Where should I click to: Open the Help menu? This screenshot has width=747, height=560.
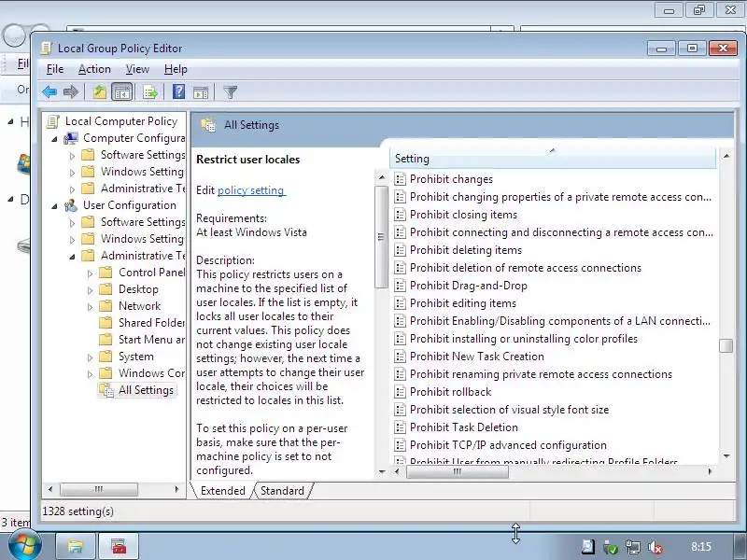pos(176,69)
